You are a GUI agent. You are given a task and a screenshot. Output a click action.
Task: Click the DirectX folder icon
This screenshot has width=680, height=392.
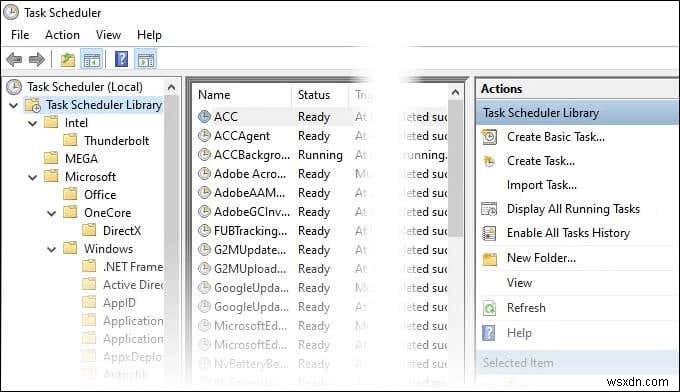pos(89,230)
